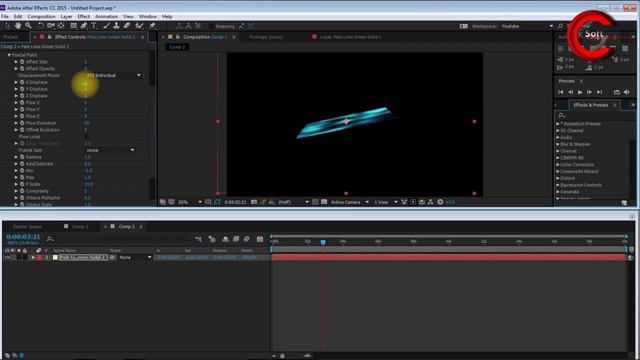
Task: Switch to the Project panel tab
Action: (x=11, y=37)
